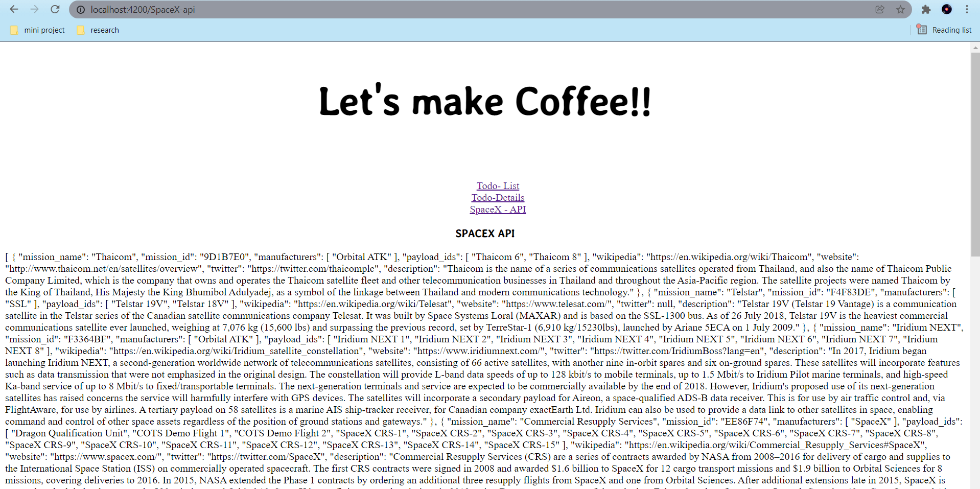Viewport: 980px width, 489px height.
Task: Click the browser back navigation arrow
Action: (x=14, y=9)
